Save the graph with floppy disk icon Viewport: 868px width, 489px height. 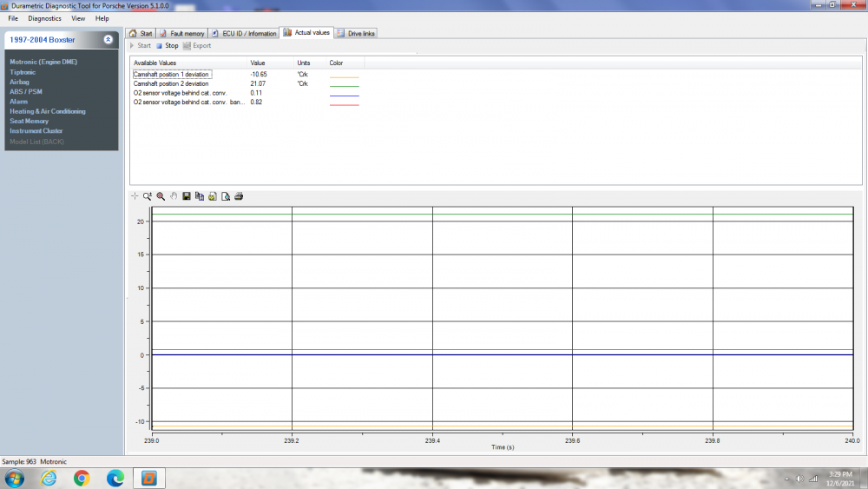[x=187, y=196]
